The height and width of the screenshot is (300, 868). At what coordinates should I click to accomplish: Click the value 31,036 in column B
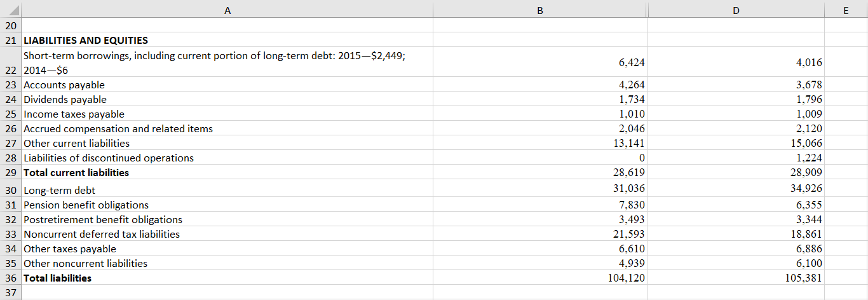pyautogui.click(x=629, y=188)
